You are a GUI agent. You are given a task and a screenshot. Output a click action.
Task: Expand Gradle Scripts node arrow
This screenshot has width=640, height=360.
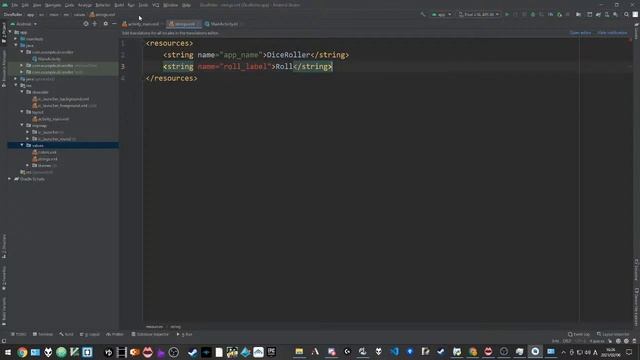(10, 179)
